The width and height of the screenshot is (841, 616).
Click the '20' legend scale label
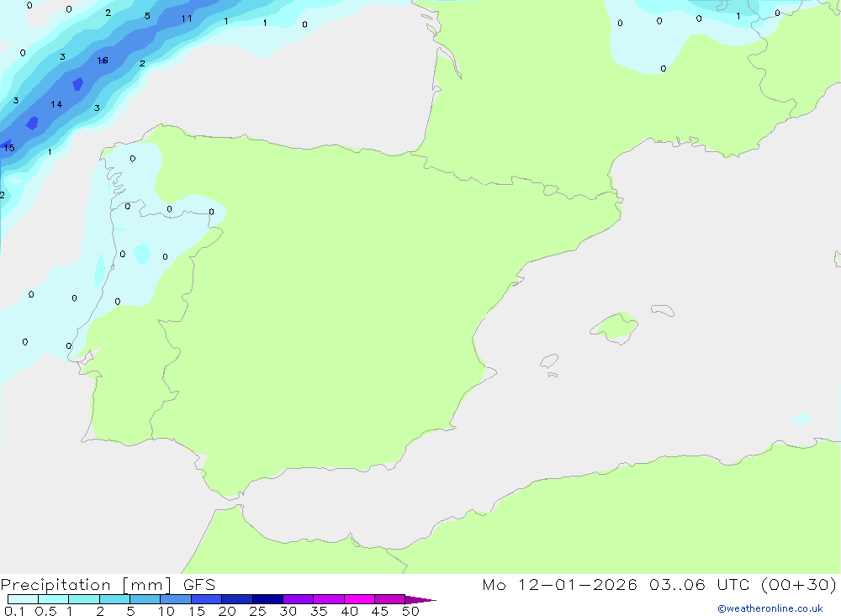227,611
